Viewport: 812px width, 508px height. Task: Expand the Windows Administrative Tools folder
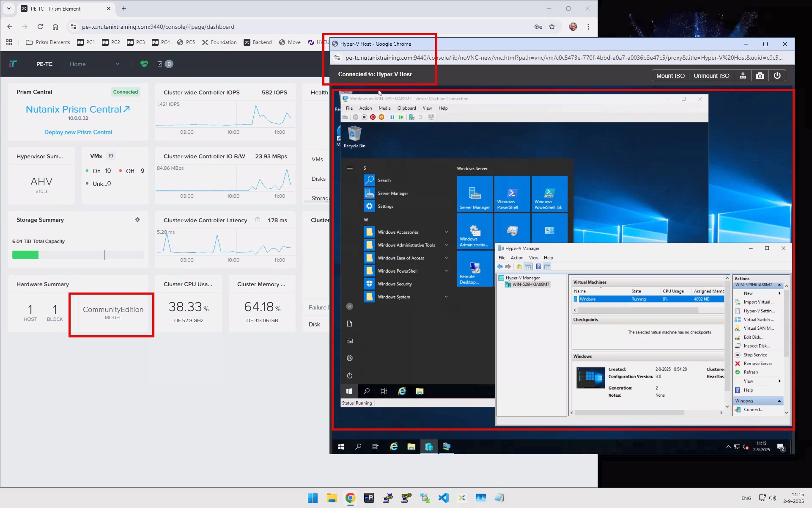pos(446,245)
